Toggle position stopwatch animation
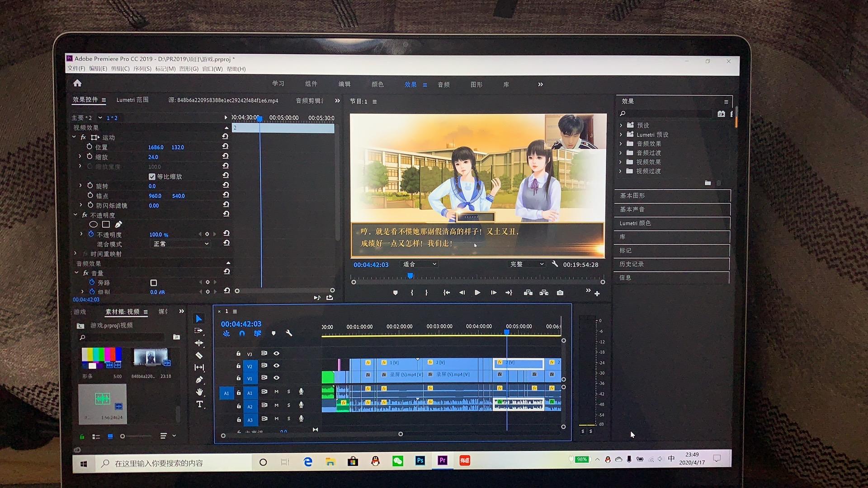Screen dimensions: 868x488 (x=90, y=147)
